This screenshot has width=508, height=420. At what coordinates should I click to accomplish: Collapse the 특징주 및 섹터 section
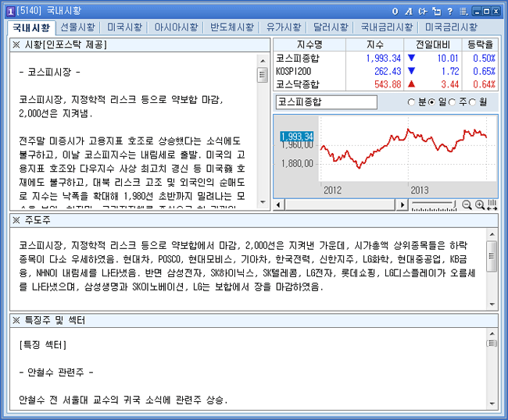point(16,320)
